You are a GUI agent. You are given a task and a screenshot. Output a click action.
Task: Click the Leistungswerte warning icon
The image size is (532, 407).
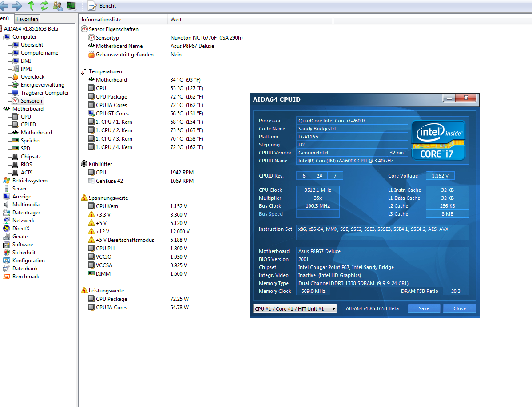point(84,290)
